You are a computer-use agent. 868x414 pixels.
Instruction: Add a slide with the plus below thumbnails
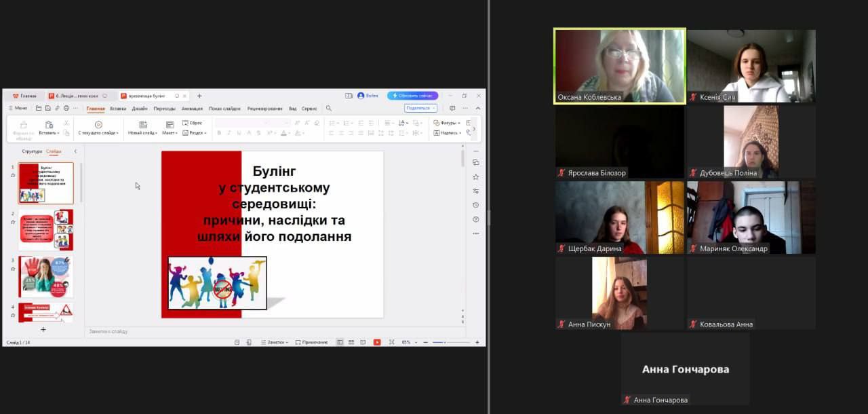[43, 330]
